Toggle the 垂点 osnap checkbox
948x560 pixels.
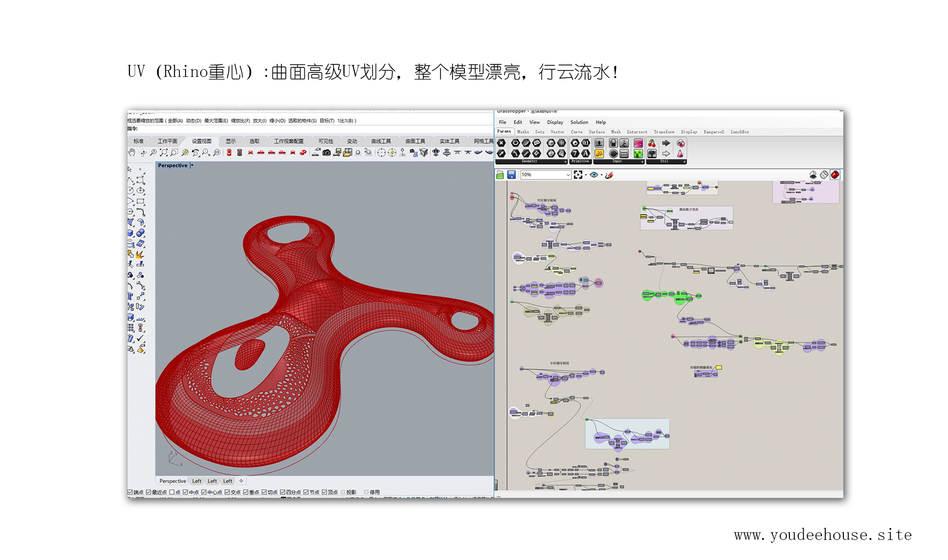(246, 492)
